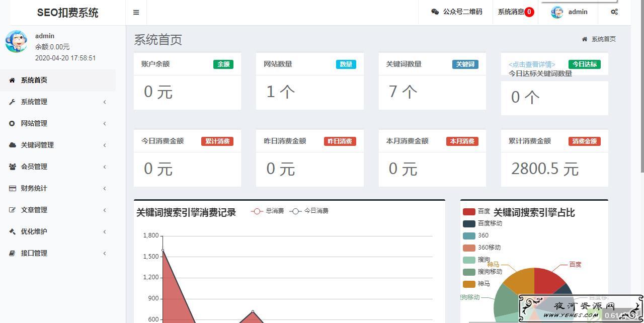Viewport: 644px width, 323px height.
Task: Expand 系统管理 submenu chevron
Action: [x=105, y=102]
